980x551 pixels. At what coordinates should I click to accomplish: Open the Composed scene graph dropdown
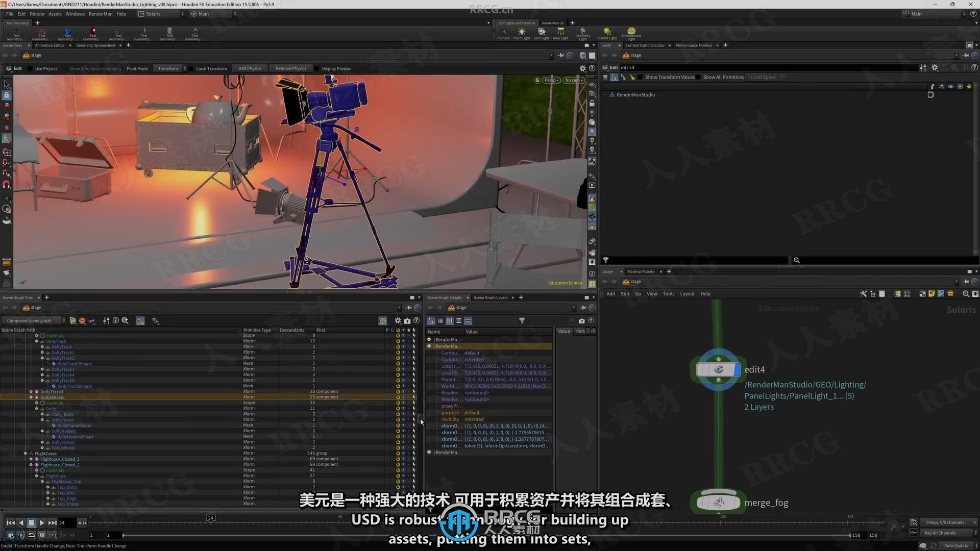(x=34, y=321)
